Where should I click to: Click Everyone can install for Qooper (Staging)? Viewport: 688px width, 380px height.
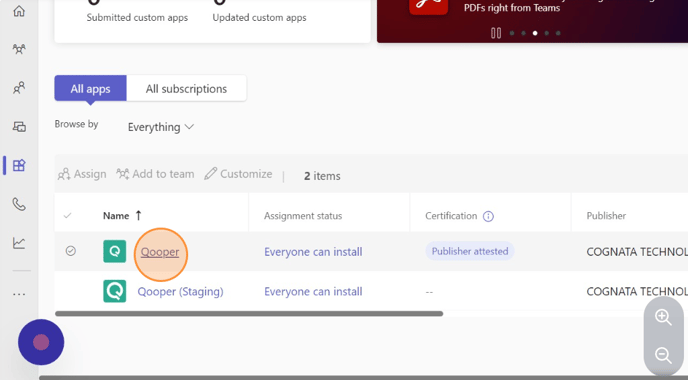click(x=313, y=292)
